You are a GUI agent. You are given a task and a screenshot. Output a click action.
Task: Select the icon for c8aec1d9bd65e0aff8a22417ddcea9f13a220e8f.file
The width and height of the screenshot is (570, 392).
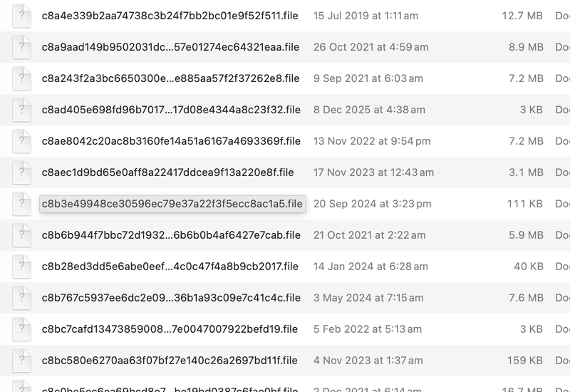coord(21,172)
